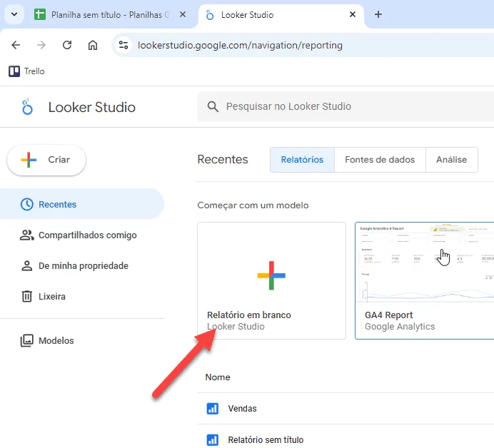Screen dimensions: 494x448
Task: Focus the Pesquisar no Looker Studio field
Action: (346, 106)
